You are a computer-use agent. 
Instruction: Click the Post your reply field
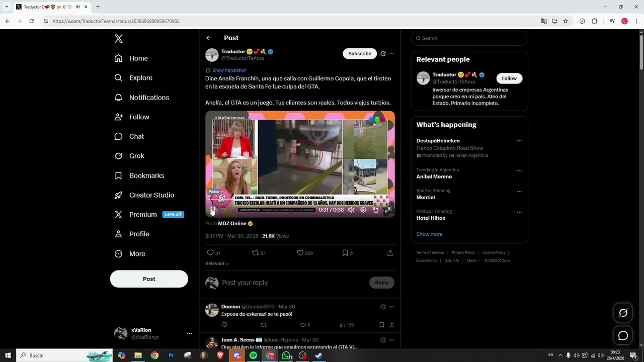click(294, 283)
